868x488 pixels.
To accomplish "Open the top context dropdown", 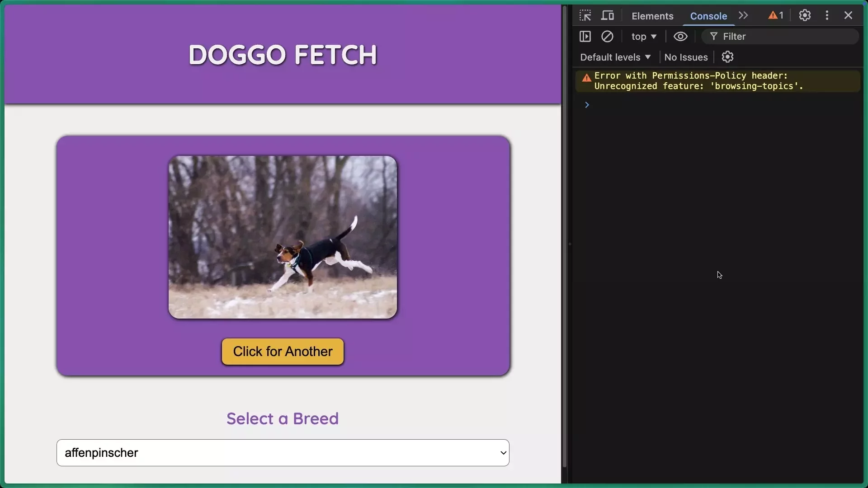I will tap(644, 37).
